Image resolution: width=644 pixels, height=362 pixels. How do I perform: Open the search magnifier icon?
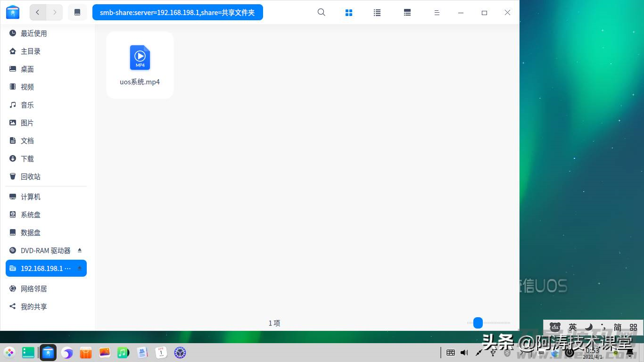[x=322, y=13]
